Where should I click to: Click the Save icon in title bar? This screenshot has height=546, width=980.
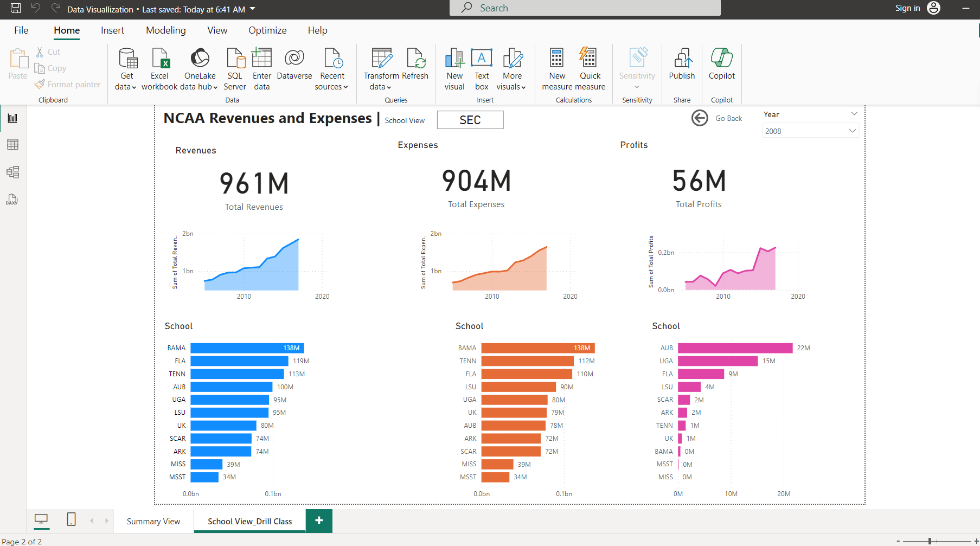coord(16,8)
